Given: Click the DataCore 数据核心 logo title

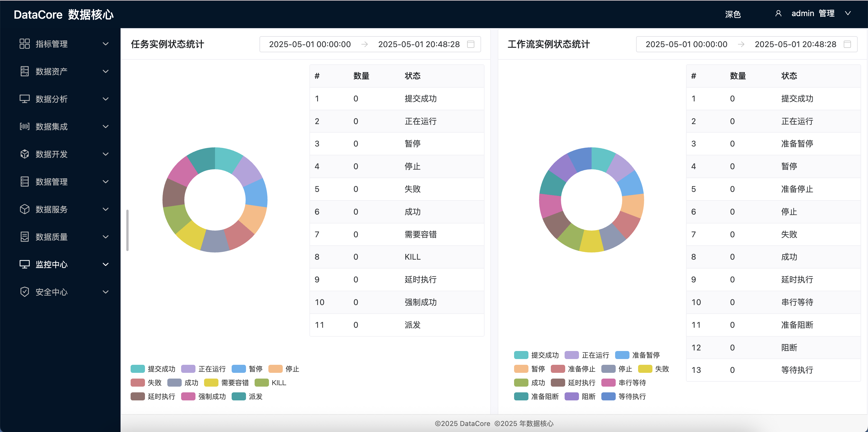Looking at the screenshot, I should click(64, 14).
